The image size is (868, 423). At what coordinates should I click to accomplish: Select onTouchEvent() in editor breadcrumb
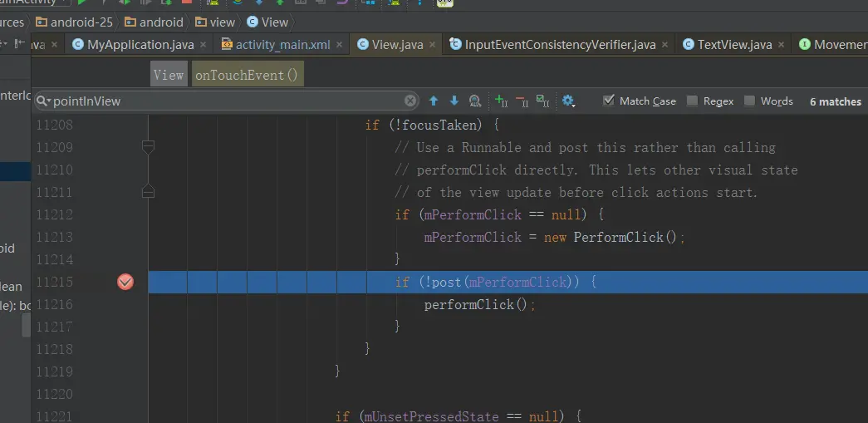247,75
